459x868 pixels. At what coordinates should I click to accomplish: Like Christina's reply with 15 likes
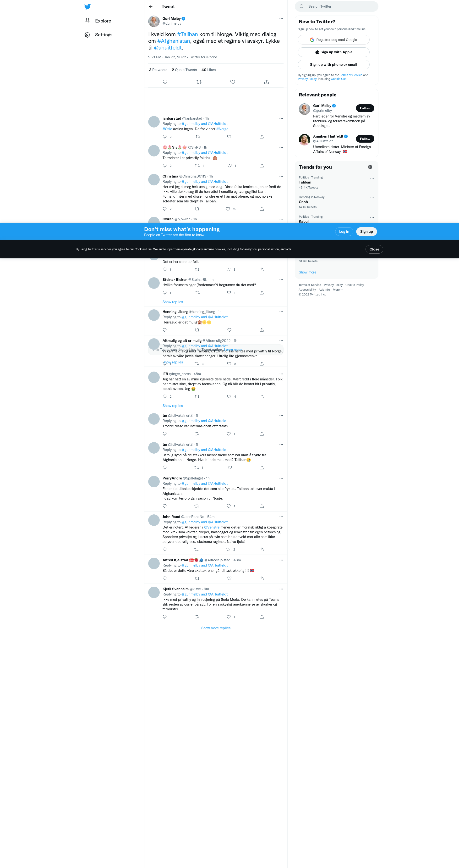(228, 209)
